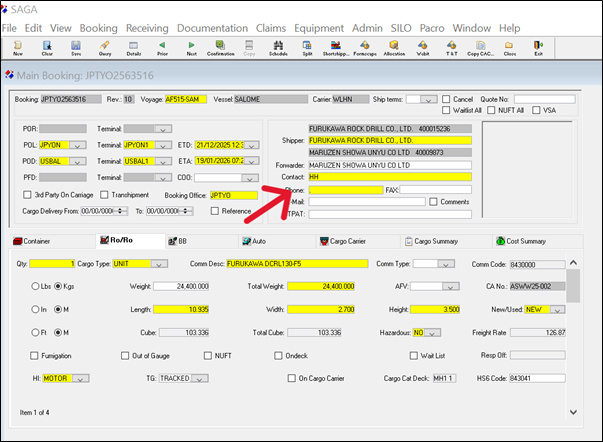
Task: Open the Schedule toolbar icon
Action: [278, 47]
